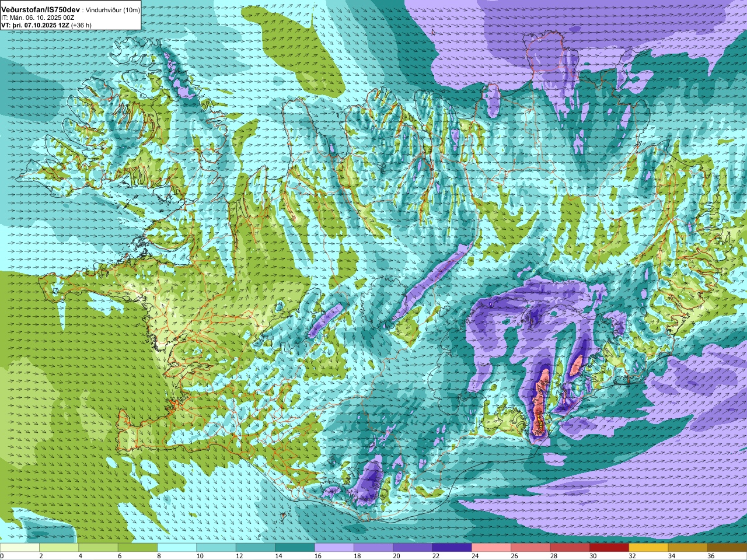Click the 2–4 light green legend swatch
Image resolution: width=747 pixels, height=560 pixels.
59,548
